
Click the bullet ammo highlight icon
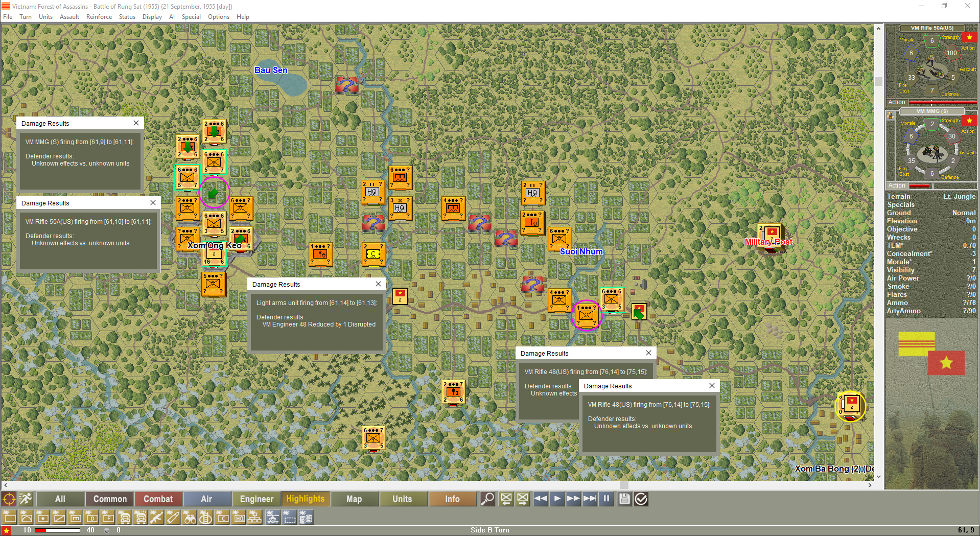pyautogui.click(x=173, y=517)
